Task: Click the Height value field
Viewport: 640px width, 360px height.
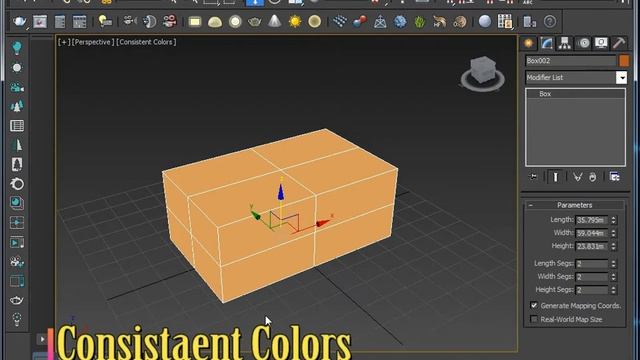Action: [592, 246]
